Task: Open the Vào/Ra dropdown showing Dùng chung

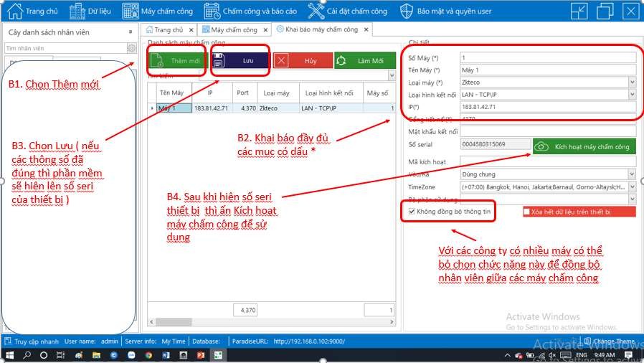Action: click(631, 174)
